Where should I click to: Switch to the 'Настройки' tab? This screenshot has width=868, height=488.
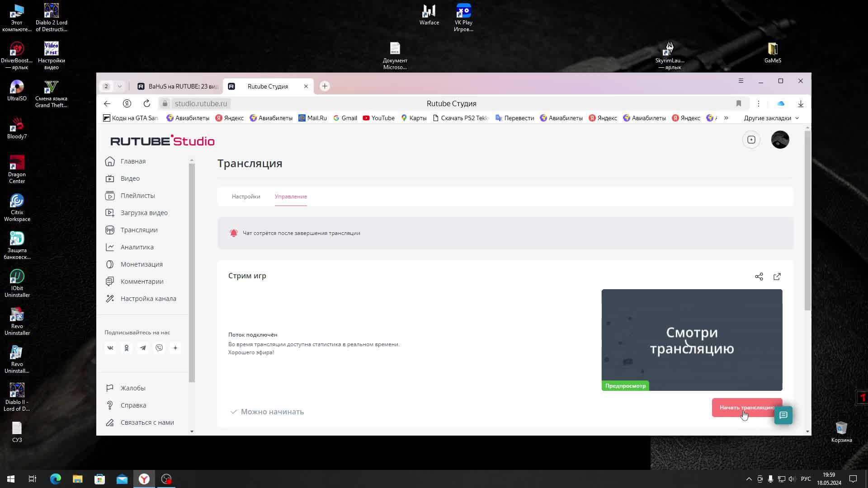point(246,197)
